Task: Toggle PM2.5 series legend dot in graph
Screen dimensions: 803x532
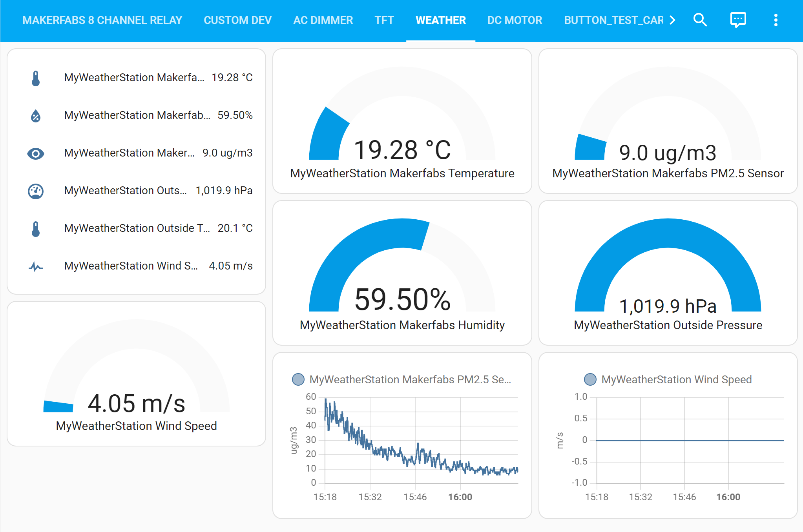Action: click(x=298, y=379)
